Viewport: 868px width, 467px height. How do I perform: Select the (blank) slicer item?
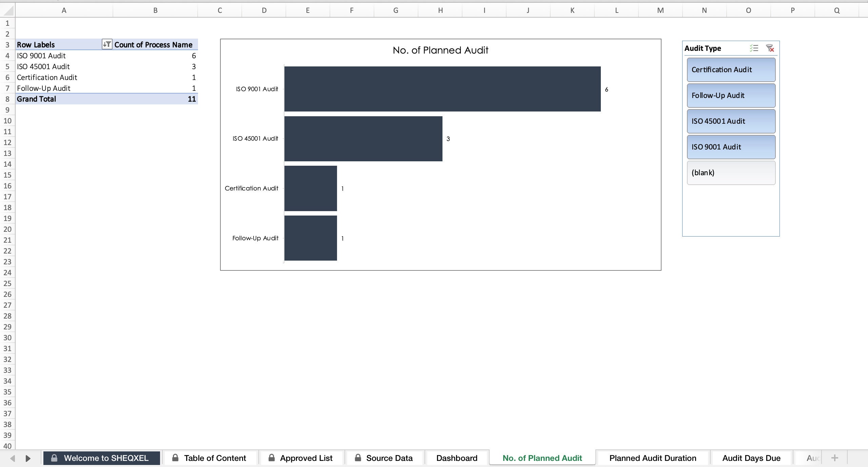pyautogui.click(x=731, y=172)
